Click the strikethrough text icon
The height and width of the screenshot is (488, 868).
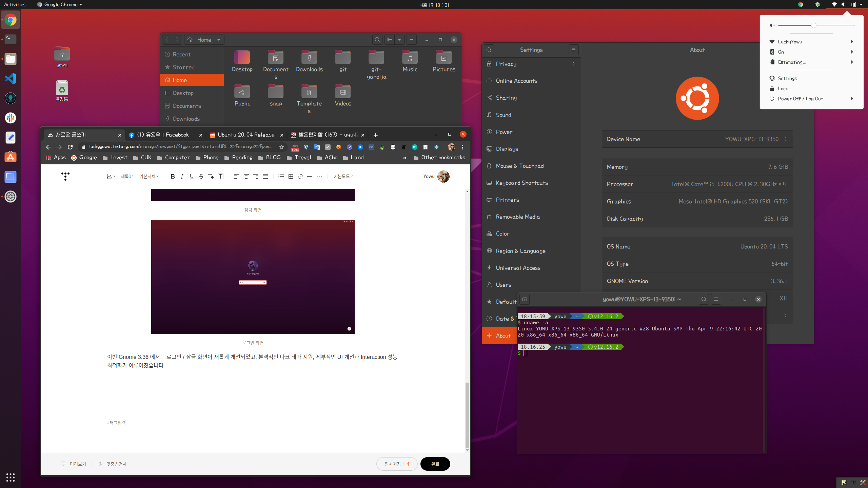coord(201,176)
